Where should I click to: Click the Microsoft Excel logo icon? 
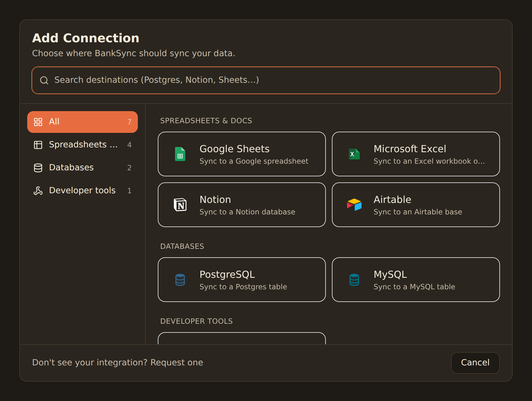point(354,154)
